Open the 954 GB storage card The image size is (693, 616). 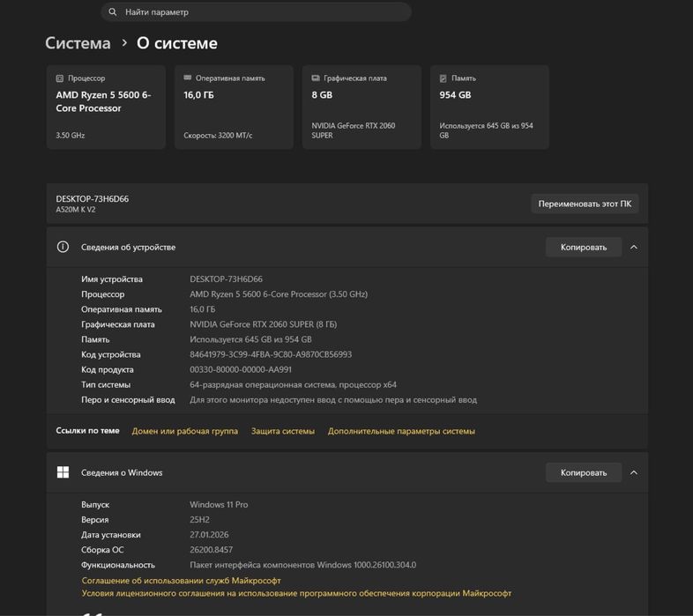(x=489, y=107)
